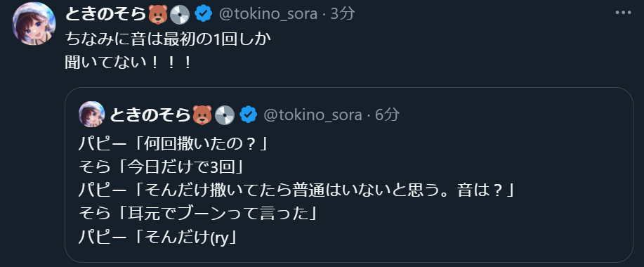644x267 pixels.
Task: Click the line 聞いてない！！！
Action: (x=129, y=63)
